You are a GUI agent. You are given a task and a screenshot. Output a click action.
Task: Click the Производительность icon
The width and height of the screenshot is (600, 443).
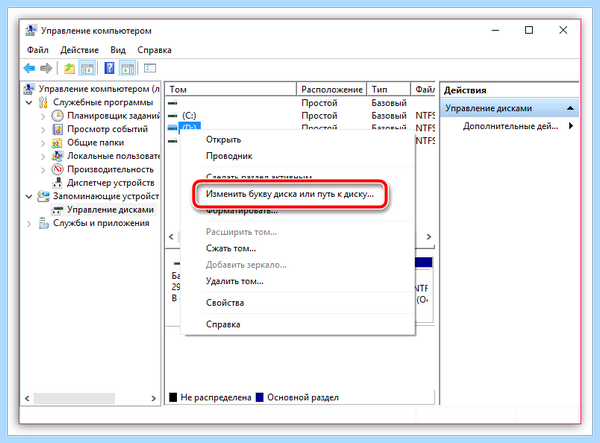coord(57,169)
